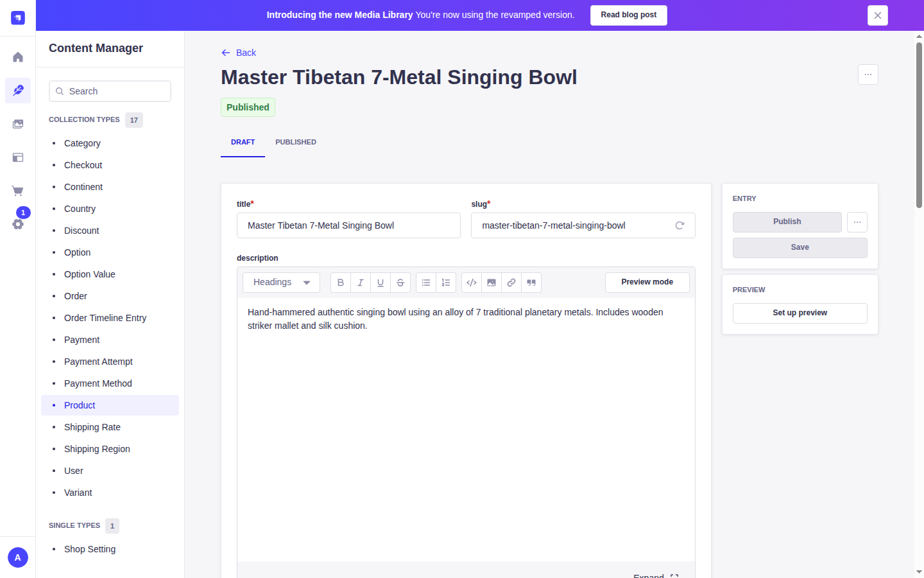Click the Save button
The width and height of the screenshot is (924, 578).
800,248
